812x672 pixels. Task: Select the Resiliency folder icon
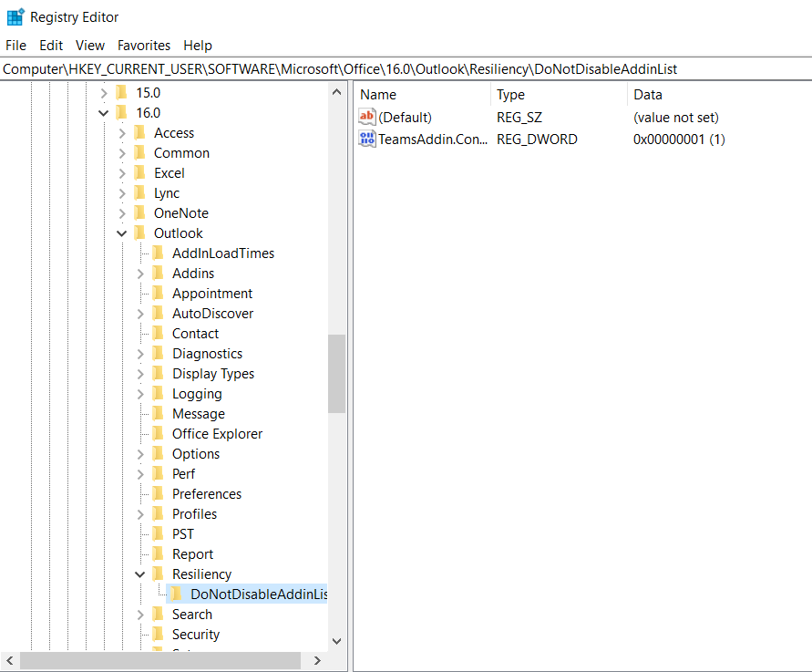159,574
